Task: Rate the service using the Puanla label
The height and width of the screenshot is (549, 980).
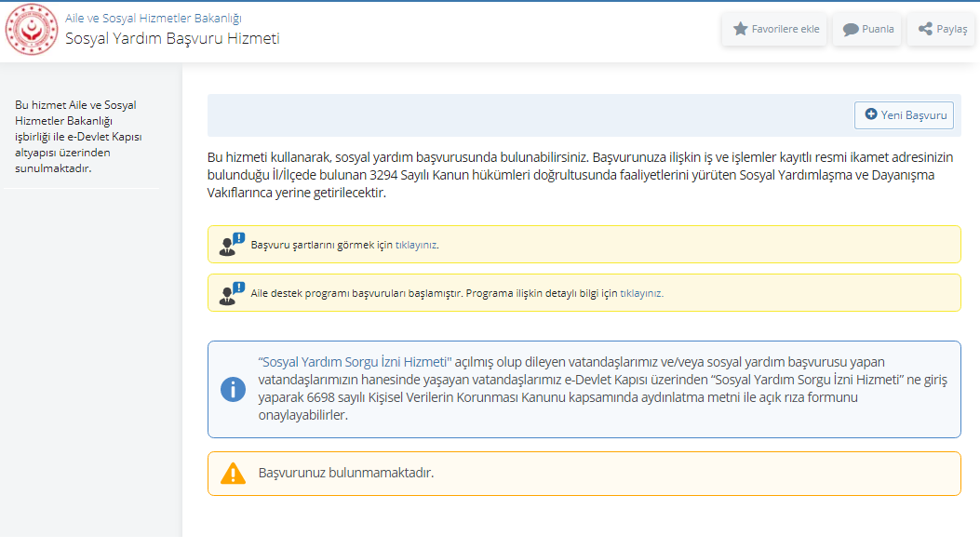Action: point(878,29)
